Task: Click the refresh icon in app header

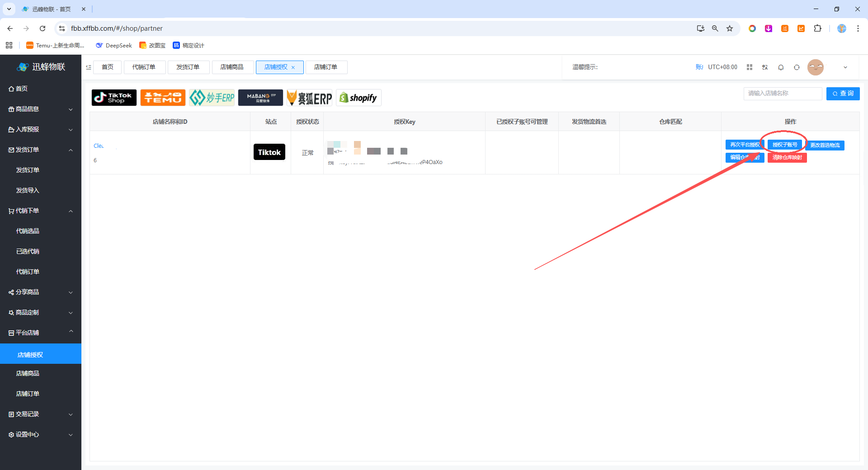Action: (x=797, y=67)
